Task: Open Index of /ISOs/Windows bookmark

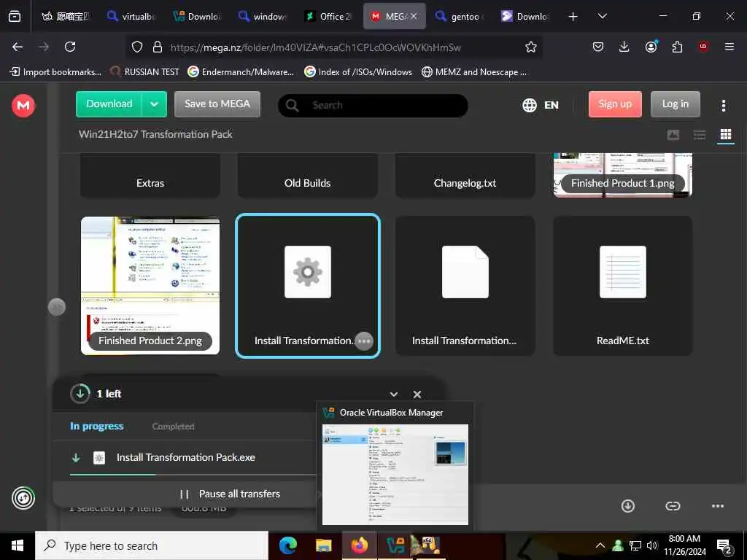Action: click(x=358, y=72)
